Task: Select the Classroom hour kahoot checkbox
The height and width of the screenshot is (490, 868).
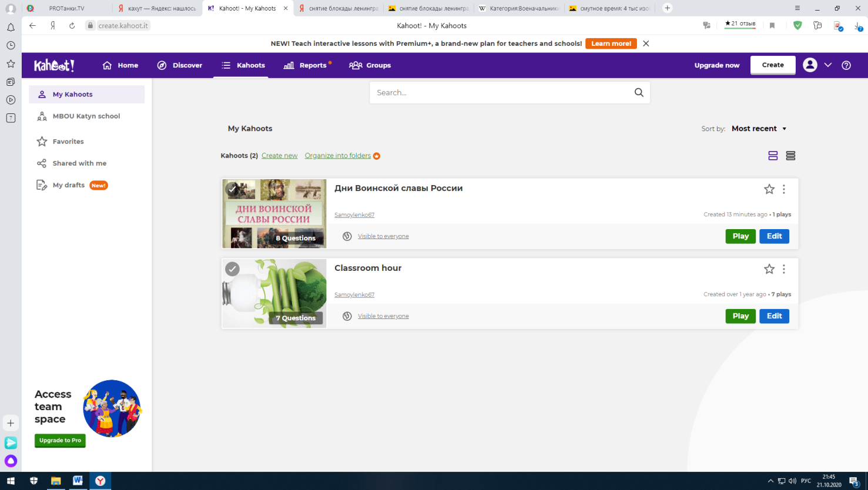Action: 233,269
